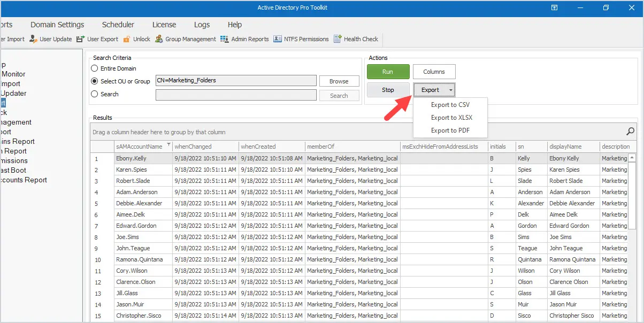Select the Debbie.Alexander account cell
The width and height of the screenshot is (644, 323).
pyautogui.click(x=143, y=203)
